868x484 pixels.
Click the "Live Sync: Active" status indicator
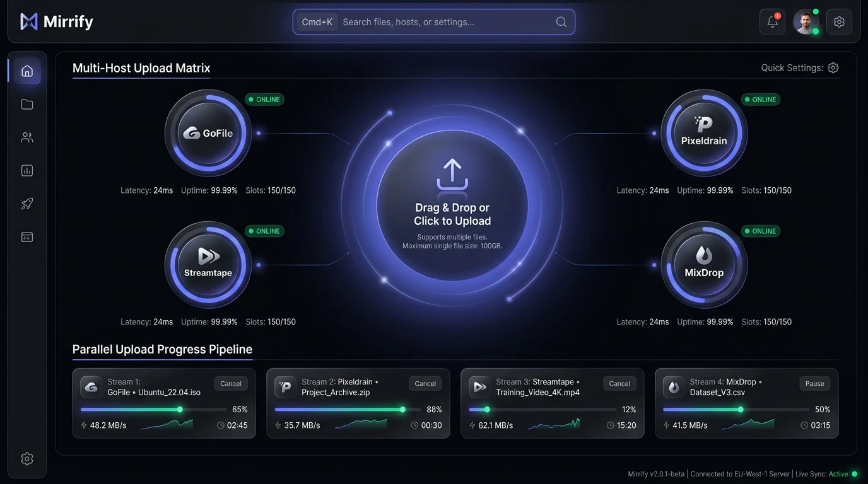click(826, 474)
